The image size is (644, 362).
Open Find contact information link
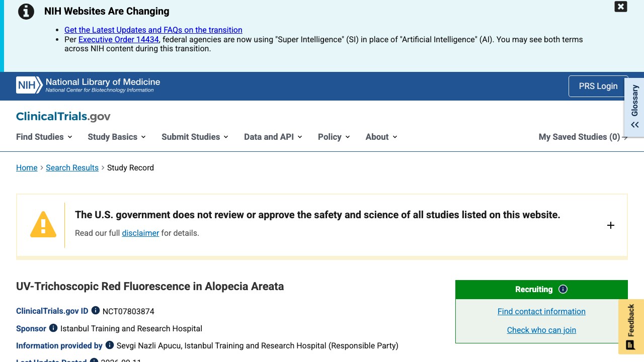[x=541, y=311]
